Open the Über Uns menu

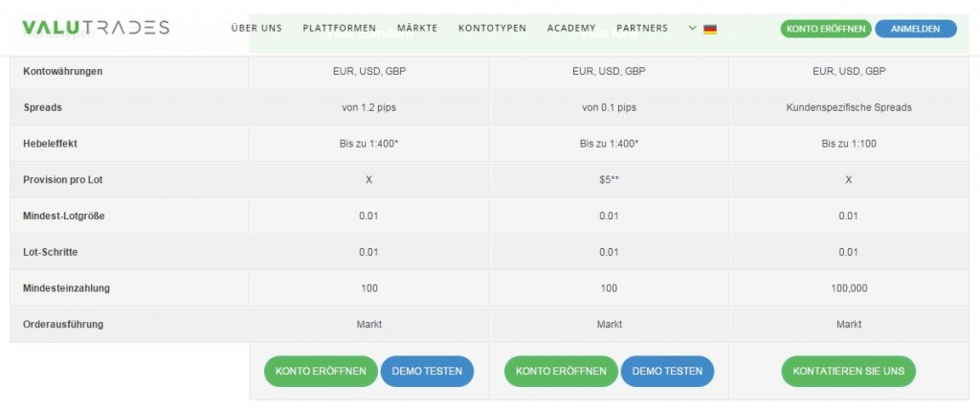tap(256, 28)
